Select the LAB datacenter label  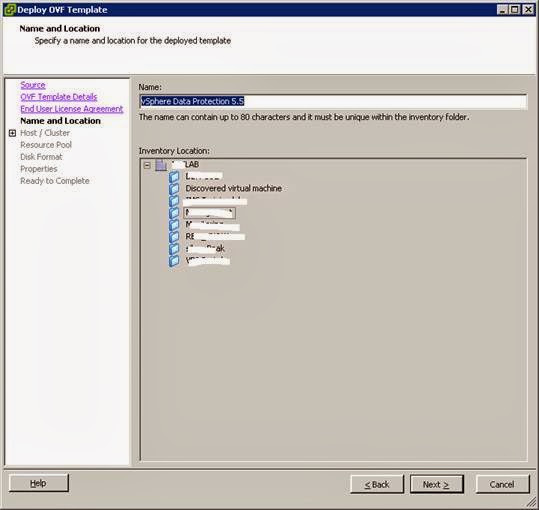186,165
